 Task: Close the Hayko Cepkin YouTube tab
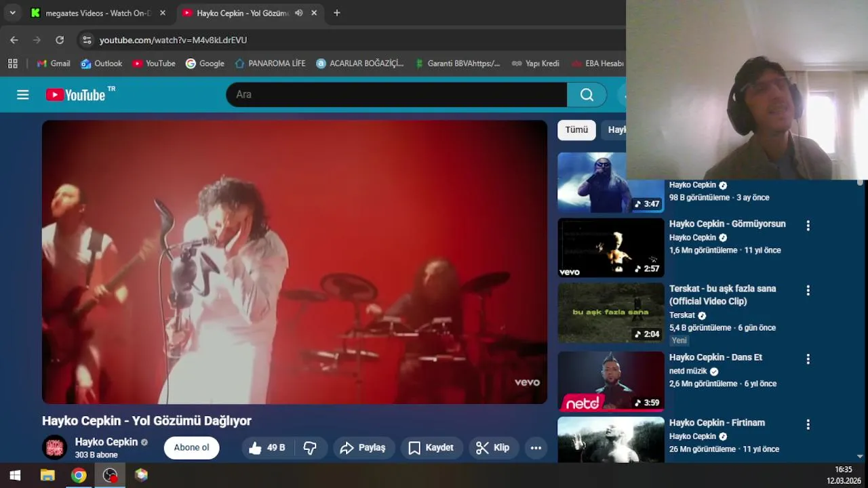click(x=314, y=13)
